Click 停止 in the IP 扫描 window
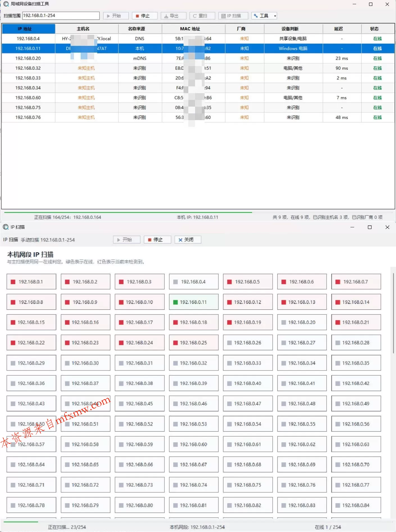The image size is (396, 532). point(157,240)
